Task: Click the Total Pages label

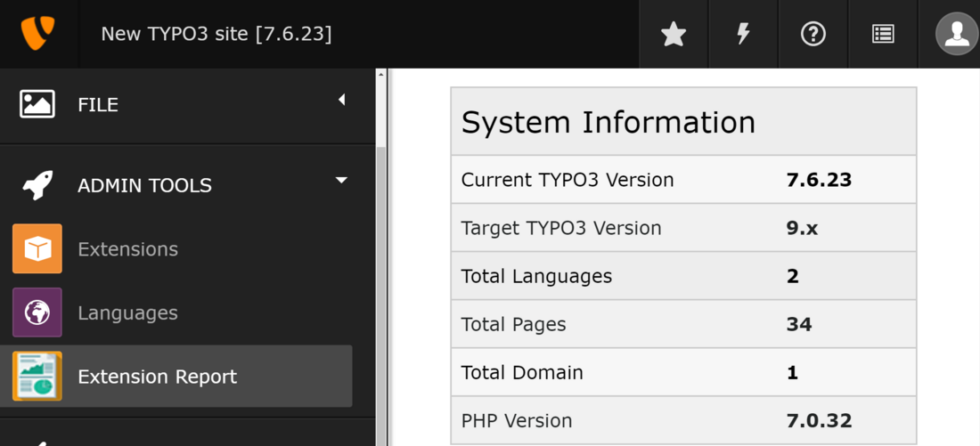Action: (514, 324)
